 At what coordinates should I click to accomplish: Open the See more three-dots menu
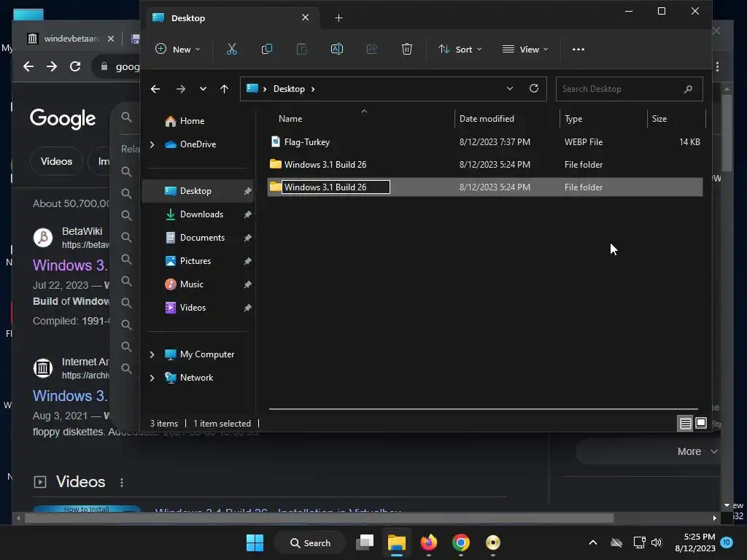pyautogui.click(x=578, y=49)
